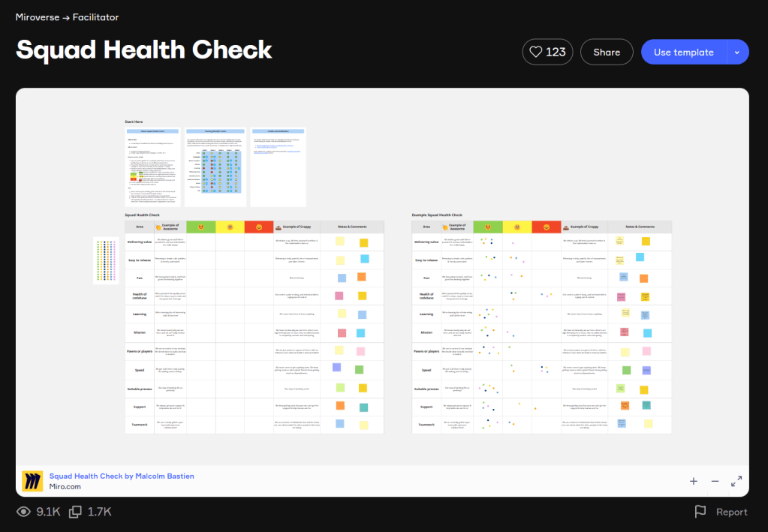Image resolution: width=768 pixels, height=532 pixels.
Task: Click the 123 likes counter
Action: click(554, 52)
